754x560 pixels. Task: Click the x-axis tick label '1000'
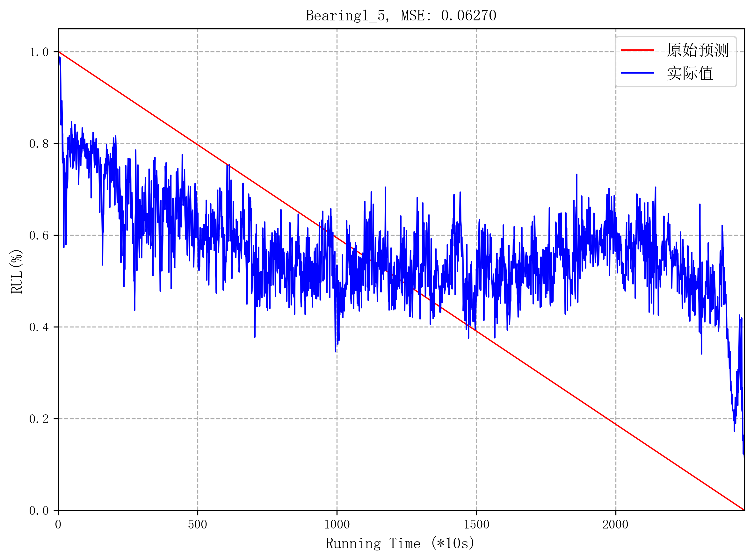pos(337,524)
